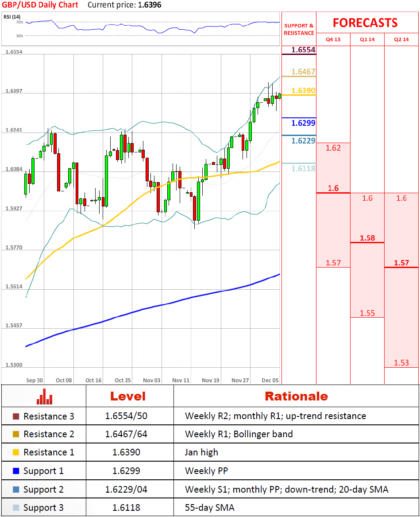Viewport: 420px width, 517px height.
Task: Click the red bar chart icon
Action: point(44,396)
